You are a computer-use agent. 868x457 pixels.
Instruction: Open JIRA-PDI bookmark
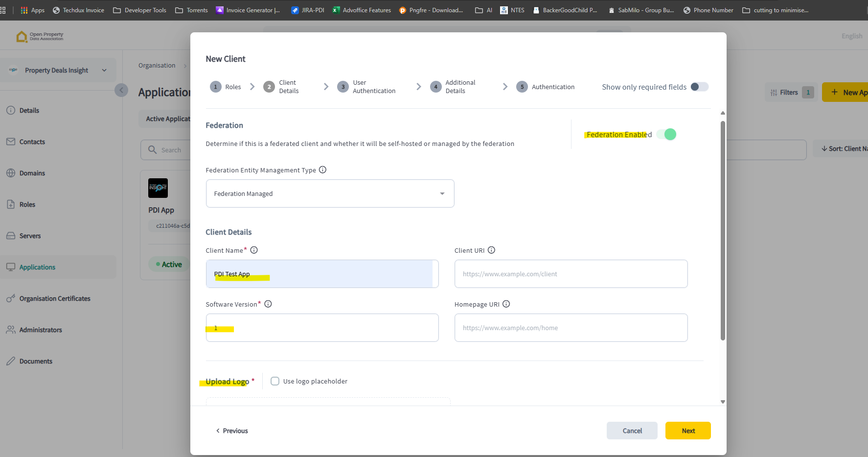coord(308,10)
